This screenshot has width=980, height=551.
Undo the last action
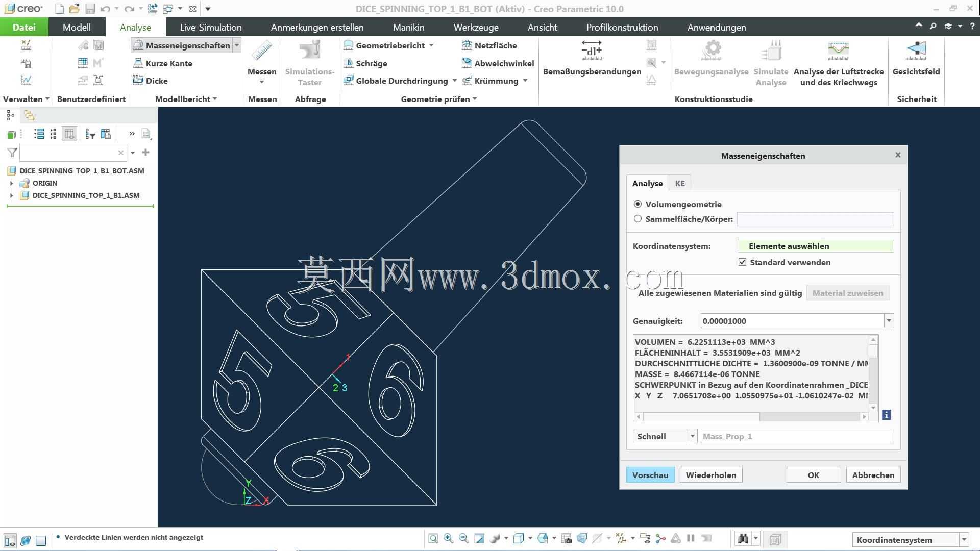pyautogui.click(x=105, y=9)
